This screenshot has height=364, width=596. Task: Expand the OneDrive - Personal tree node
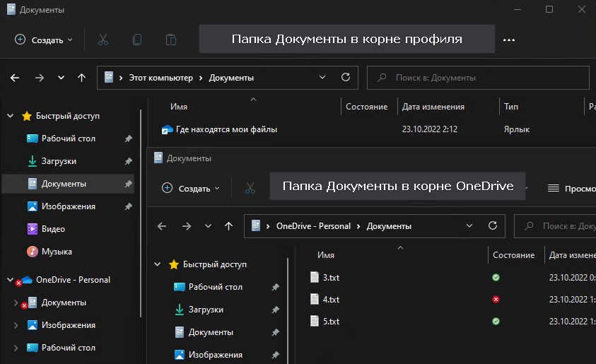10,280
